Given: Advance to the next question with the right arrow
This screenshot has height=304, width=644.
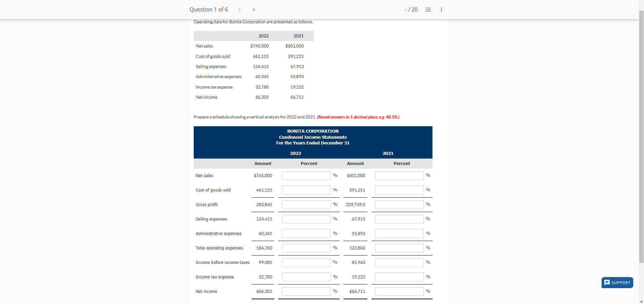Looking at the screenshot, I should (254, 9).
